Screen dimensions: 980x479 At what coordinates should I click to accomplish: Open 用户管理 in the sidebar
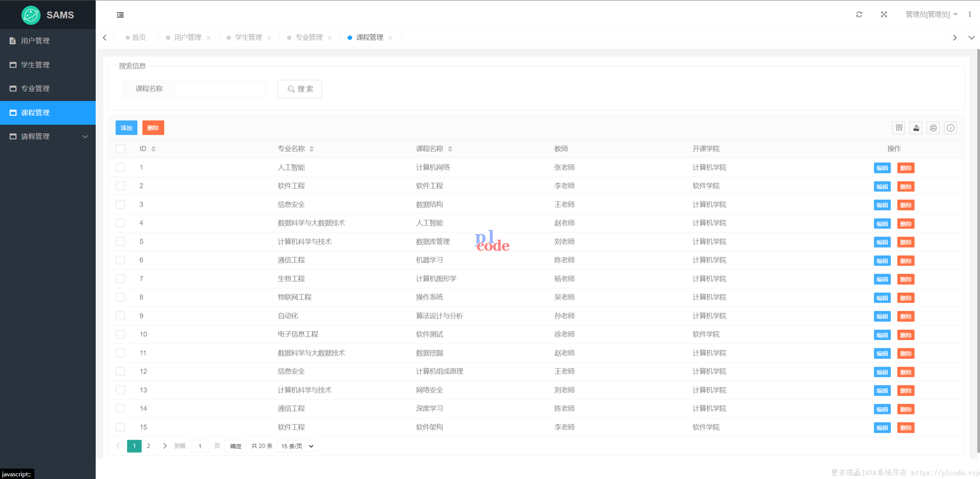(x=48, y=41)
